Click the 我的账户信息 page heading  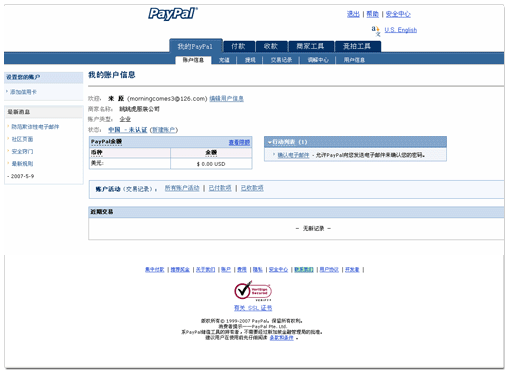click(112, 75)
